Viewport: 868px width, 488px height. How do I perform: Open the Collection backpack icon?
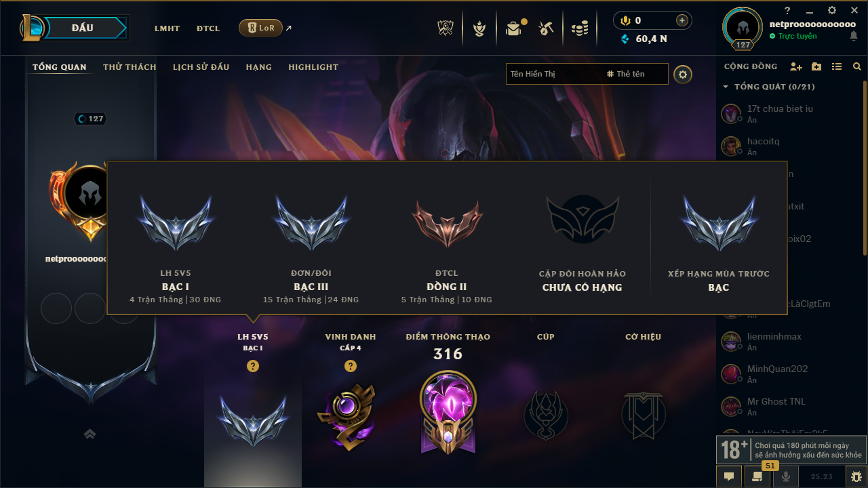click(513, 28)
